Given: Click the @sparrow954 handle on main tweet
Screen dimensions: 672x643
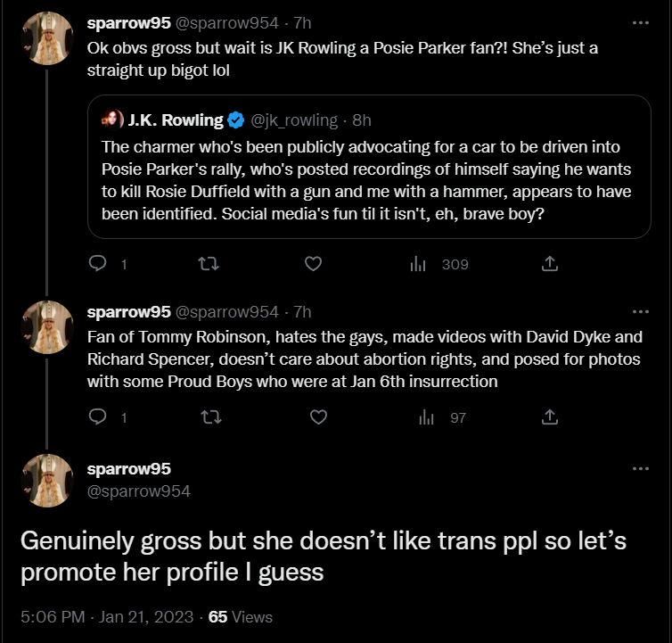Looking at the screenshot, I should tap(139, 491).
